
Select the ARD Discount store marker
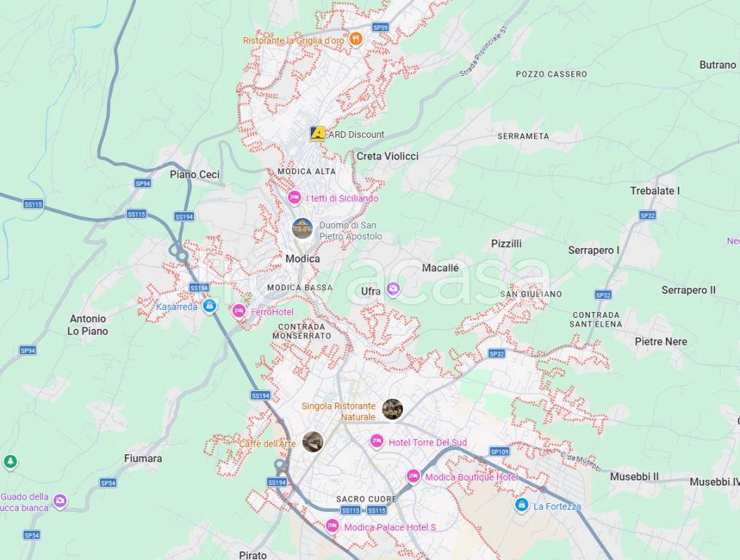[317, 134]
